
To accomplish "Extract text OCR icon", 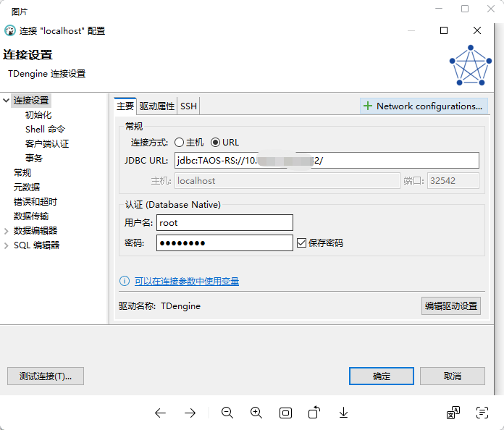I will (482, 413).
